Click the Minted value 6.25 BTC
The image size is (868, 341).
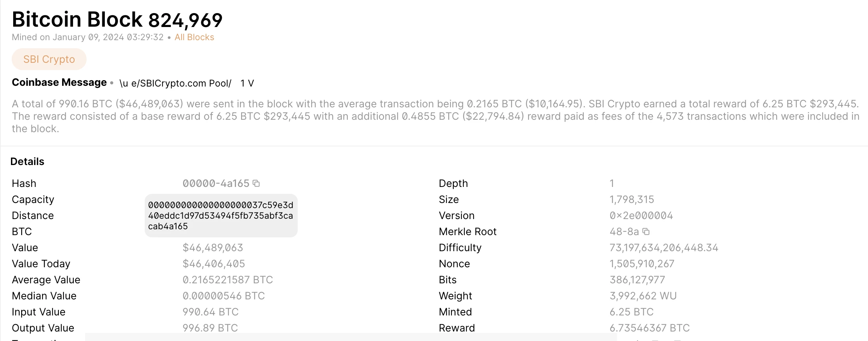[x=631, y=312]
